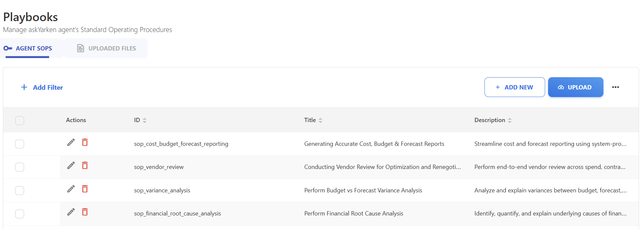Delete the sop_vendor_review playbook
Image resolution: width=644 pixels, height=229 pixels.
tap(85, 165)
